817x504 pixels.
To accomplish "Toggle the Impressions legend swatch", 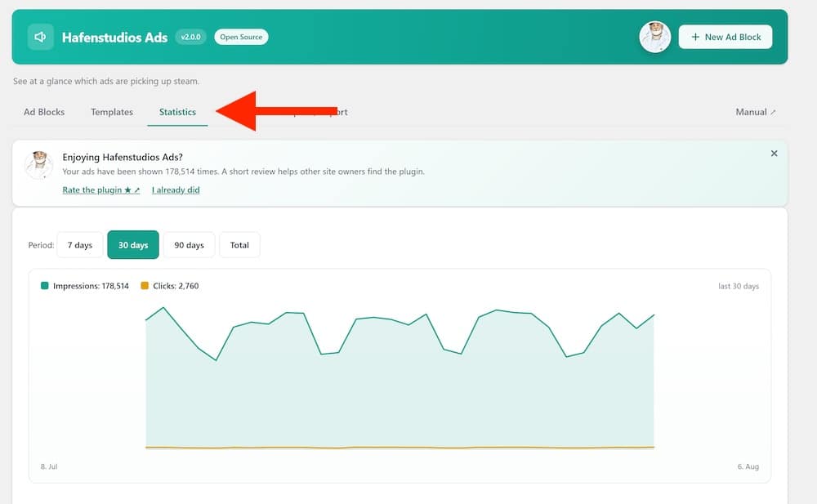I will (45, 286).
